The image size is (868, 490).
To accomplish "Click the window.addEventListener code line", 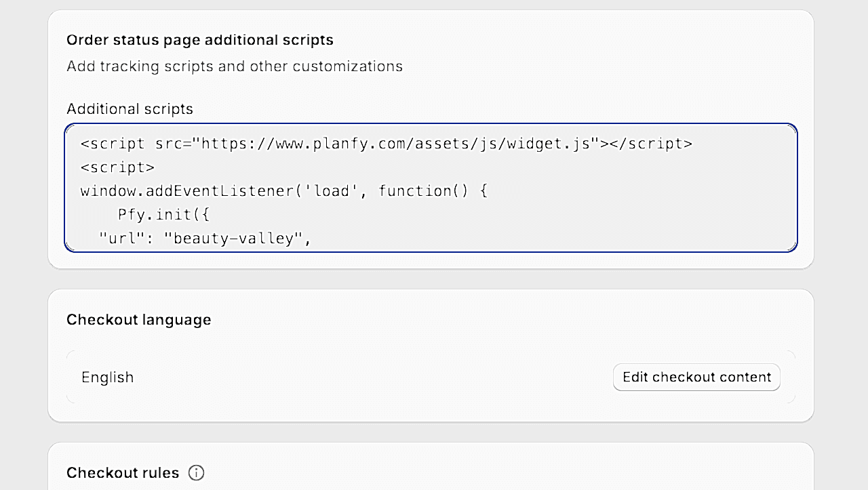I will (x=284, y=191).
